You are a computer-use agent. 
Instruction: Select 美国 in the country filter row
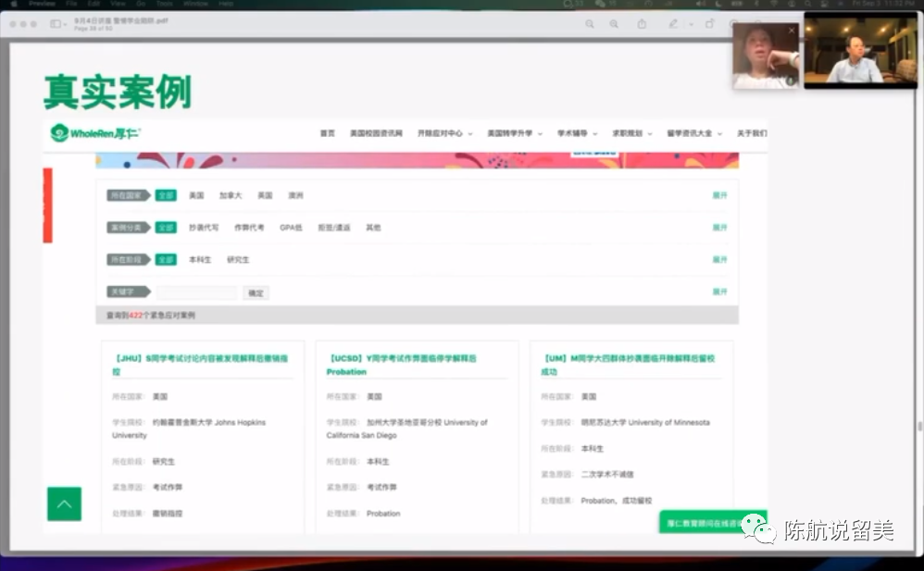pos(196,195)
